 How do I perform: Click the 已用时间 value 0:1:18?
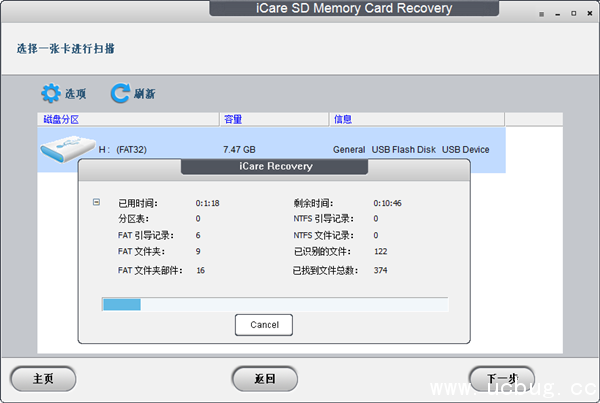pyautogui.click(x=207, y=203)
